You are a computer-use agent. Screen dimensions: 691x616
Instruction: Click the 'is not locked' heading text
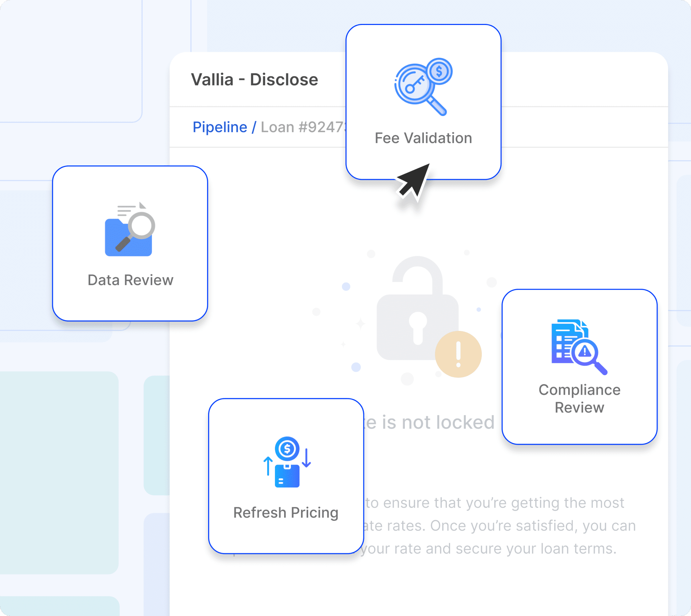click(430, 422)
